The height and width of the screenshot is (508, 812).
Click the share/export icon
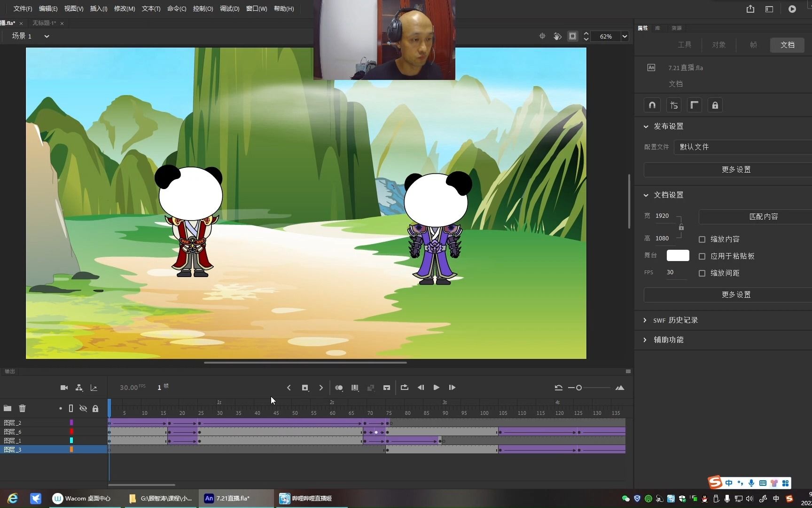tap(750, 9)
